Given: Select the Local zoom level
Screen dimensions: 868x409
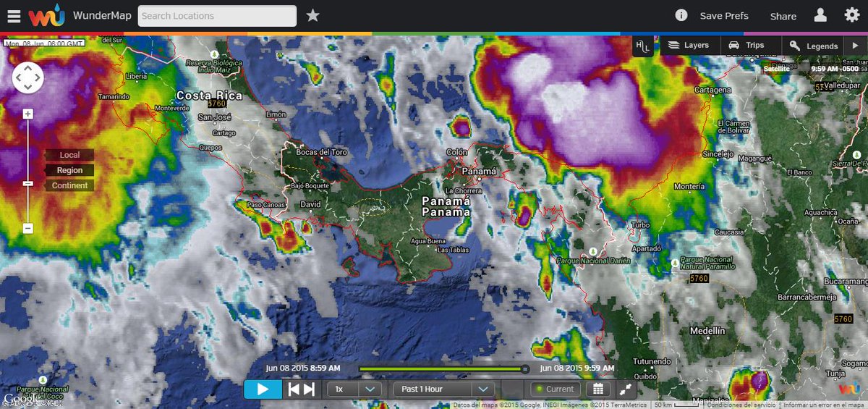Looking at the screenshot, I should (69, 155).
